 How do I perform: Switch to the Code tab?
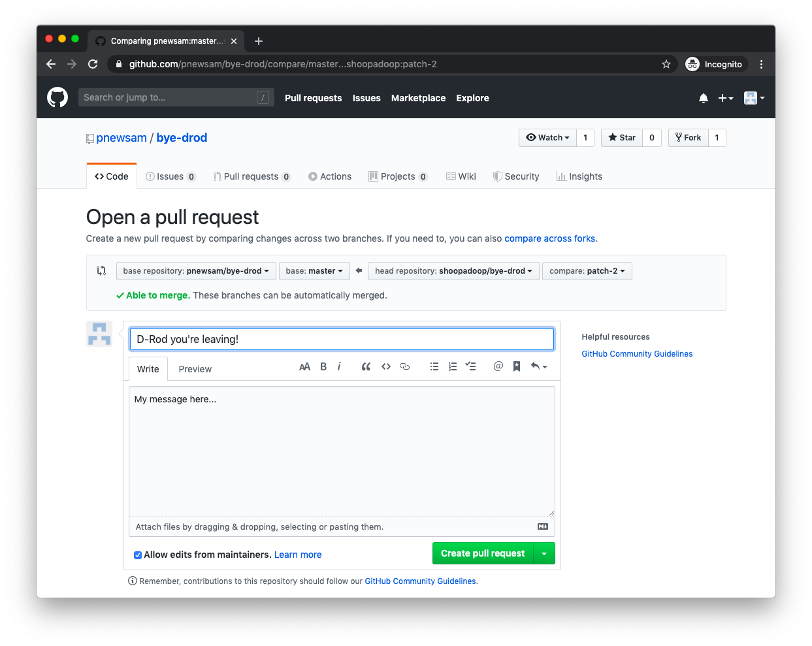coord(112,176)
